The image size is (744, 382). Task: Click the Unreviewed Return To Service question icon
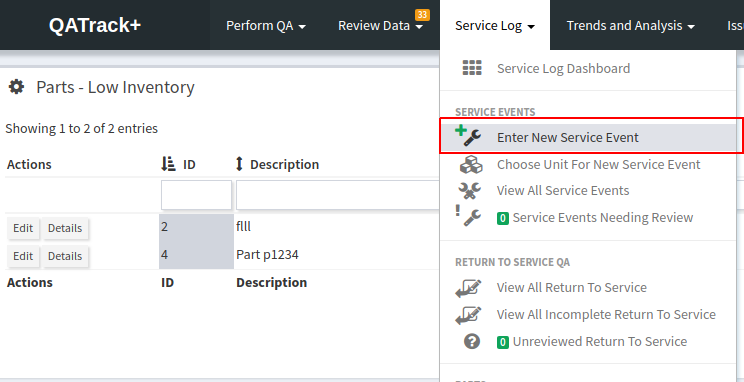coord(472,342)
